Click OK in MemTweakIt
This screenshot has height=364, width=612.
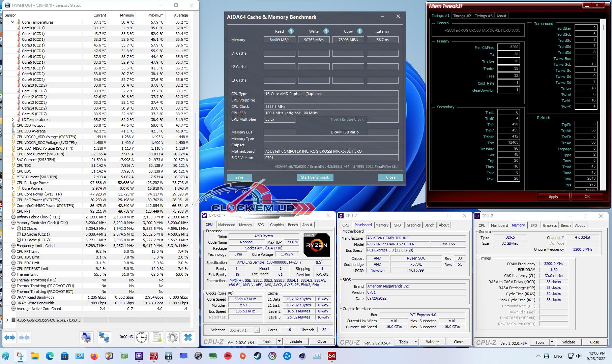pyautogui.click(x=587, y=196)
